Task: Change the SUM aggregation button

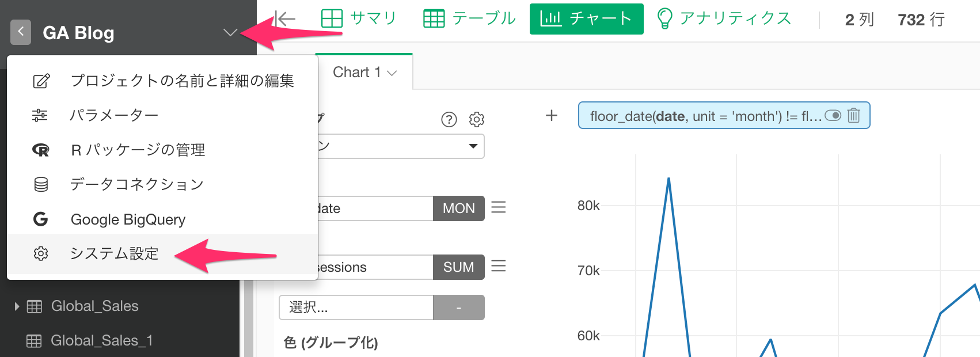Action: (x=459, y=267)
